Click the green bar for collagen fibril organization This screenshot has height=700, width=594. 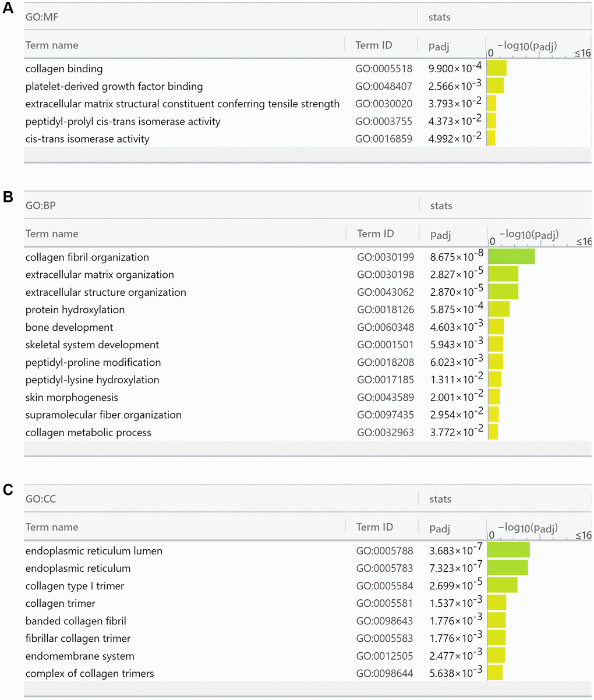click(x=511, y=257)
